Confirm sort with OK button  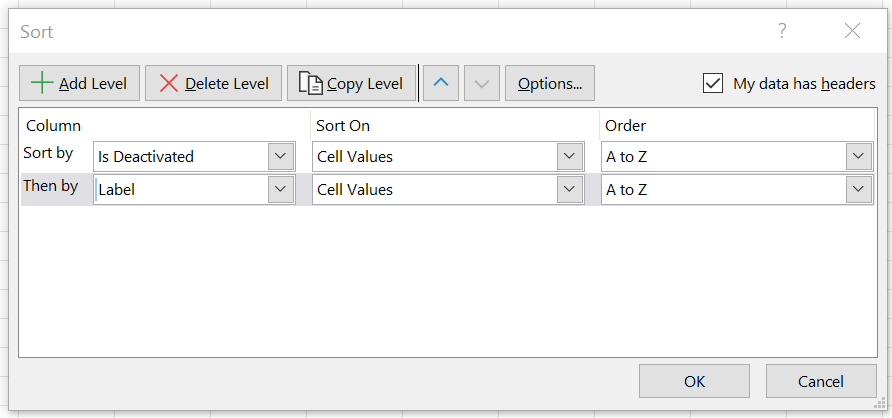click(x=695, y=381)
